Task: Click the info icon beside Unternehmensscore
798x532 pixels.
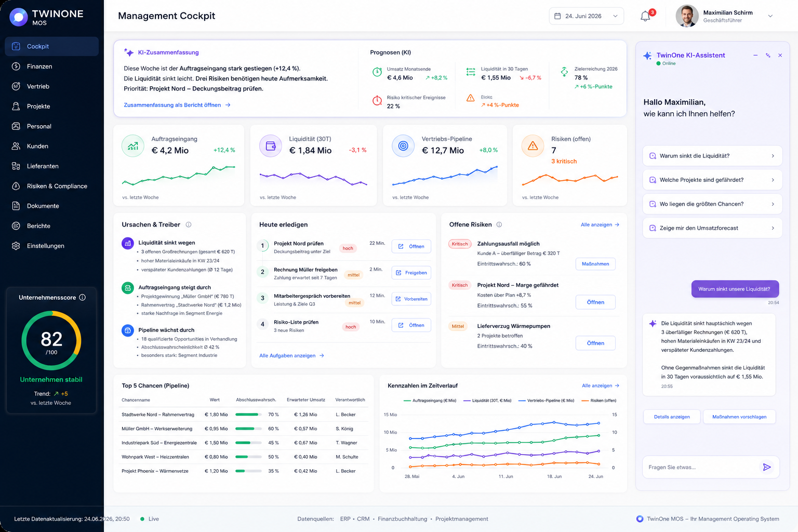Action: coord(82,298)
